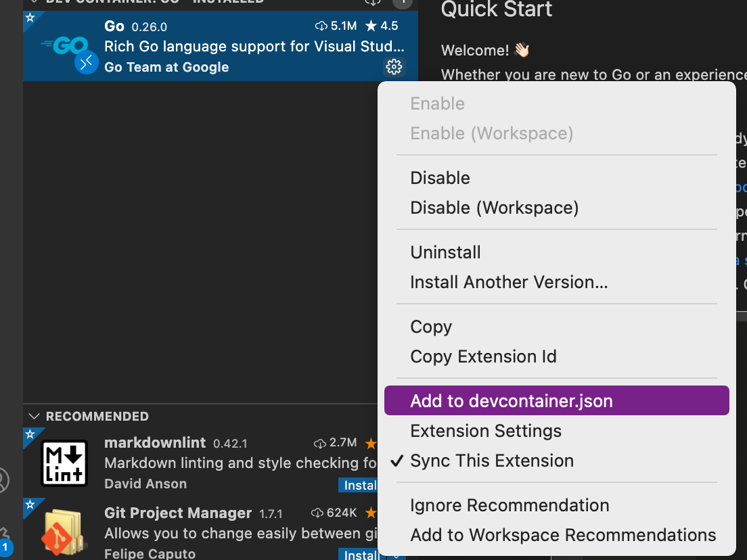Open Extension Settings for Go
Screen dimensions: 747x560
pyautogui.click(x=486, y=431)
